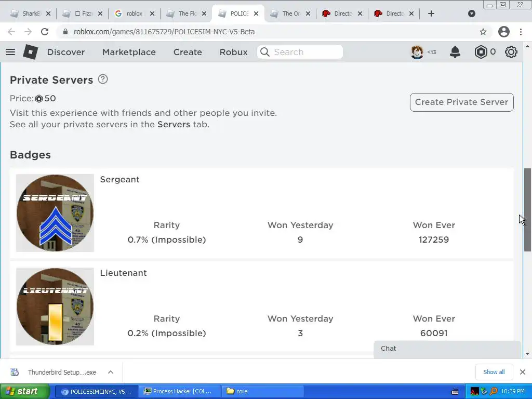Open the hamburger navigation menu

[10, 52]
